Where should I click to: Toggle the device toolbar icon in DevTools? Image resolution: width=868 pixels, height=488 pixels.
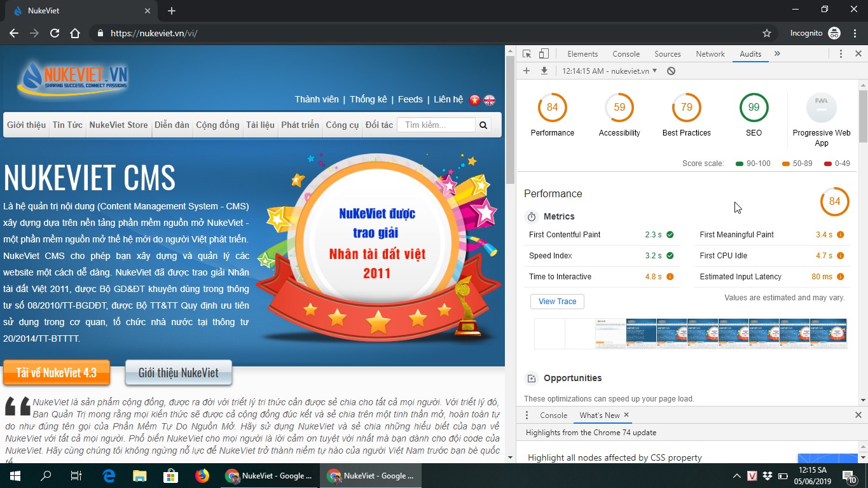pos(544,54)
